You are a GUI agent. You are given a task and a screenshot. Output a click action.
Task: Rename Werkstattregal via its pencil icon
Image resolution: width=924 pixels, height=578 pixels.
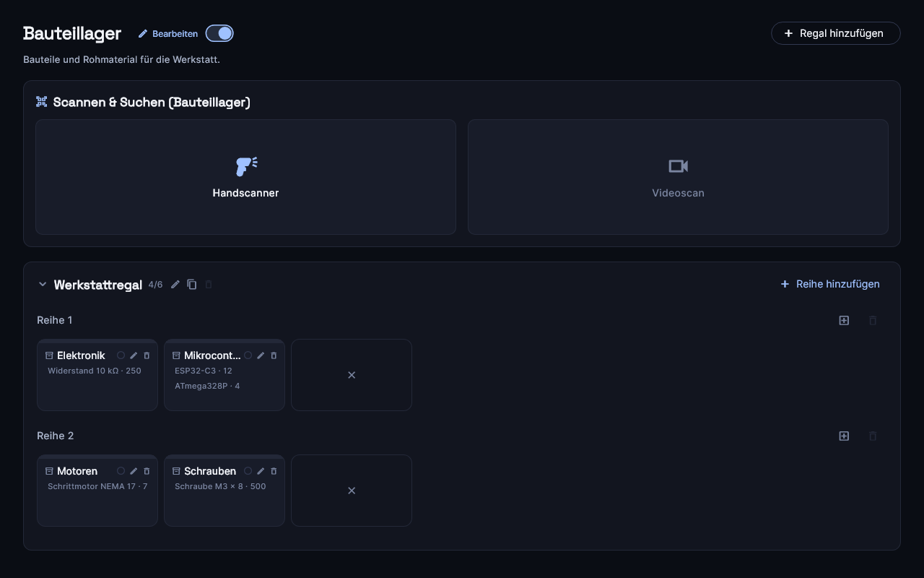coord(175,285)
